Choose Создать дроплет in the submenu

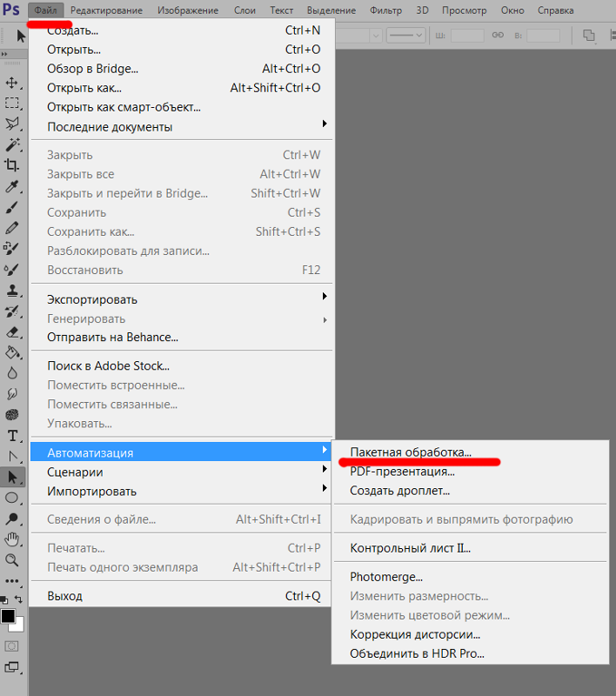[471, 491]
